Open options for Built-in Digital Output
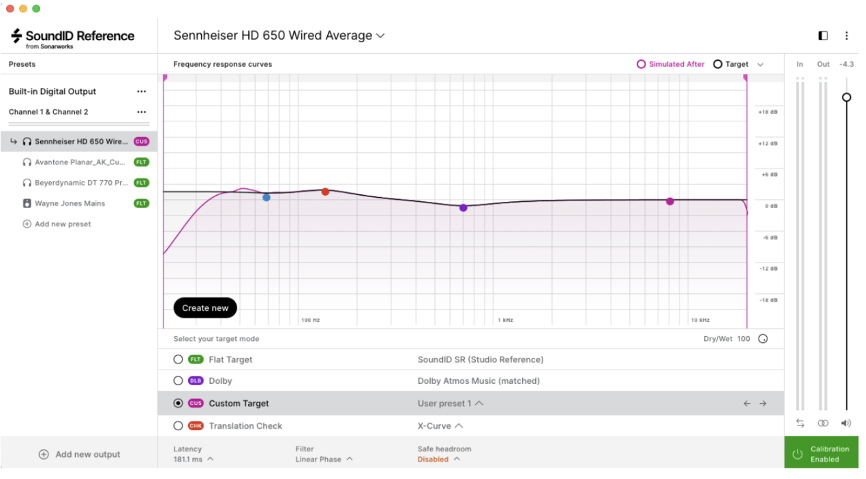Image resolution: width=866 pixels, height=479 pixels. [142, 92]
